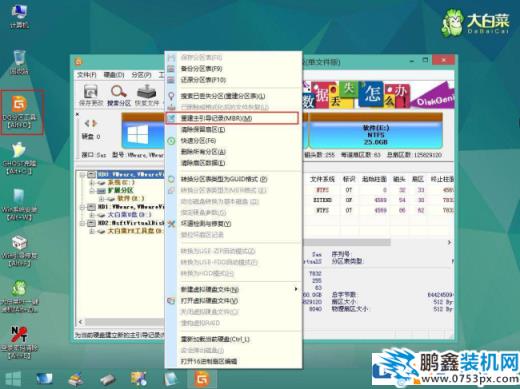Click the 起始柱面 column header

click(374, 179)
